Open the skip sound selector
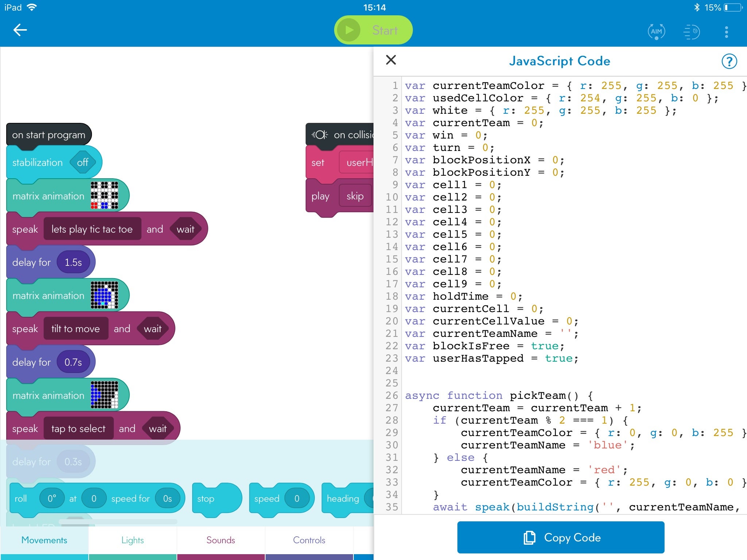Viewport: 747px width, 560px height. pos(355,196)
